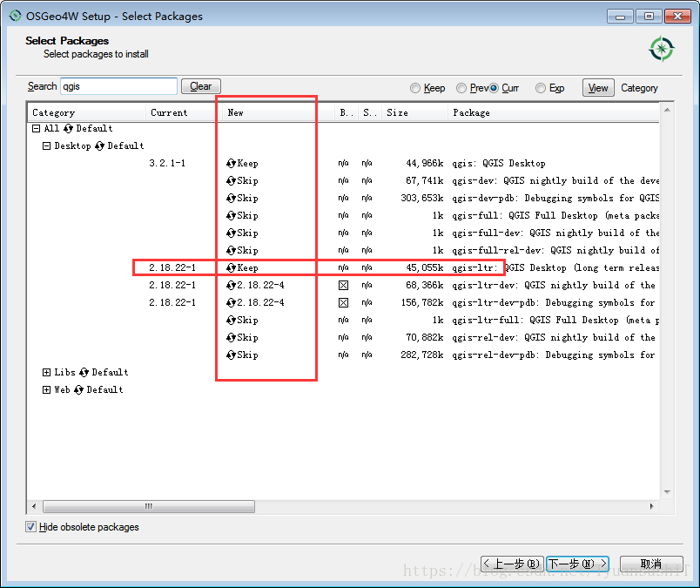Cycle the Skip icon for the qgis-rel-dev: row
This screenshot has width=700, height=588.
[231, 338]
